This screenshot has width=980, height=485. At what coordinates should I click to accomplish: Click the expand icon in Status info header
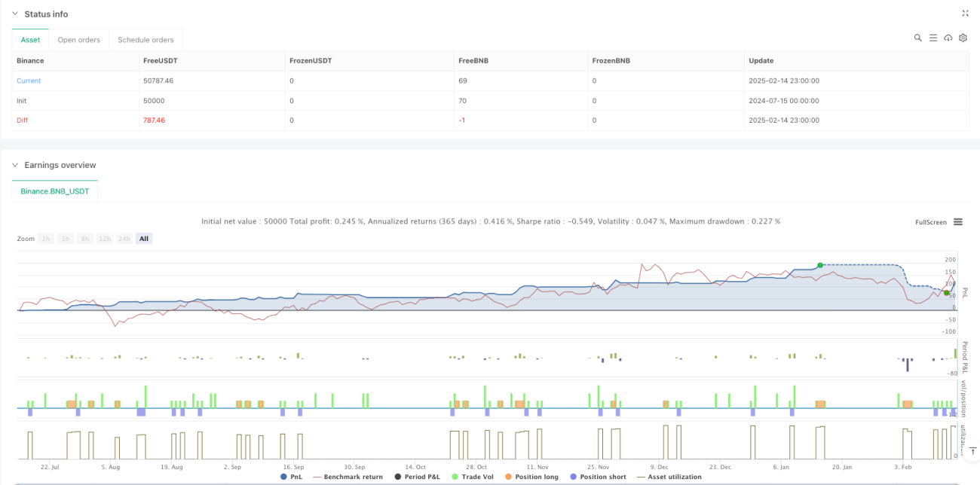(x=966, y=14)
